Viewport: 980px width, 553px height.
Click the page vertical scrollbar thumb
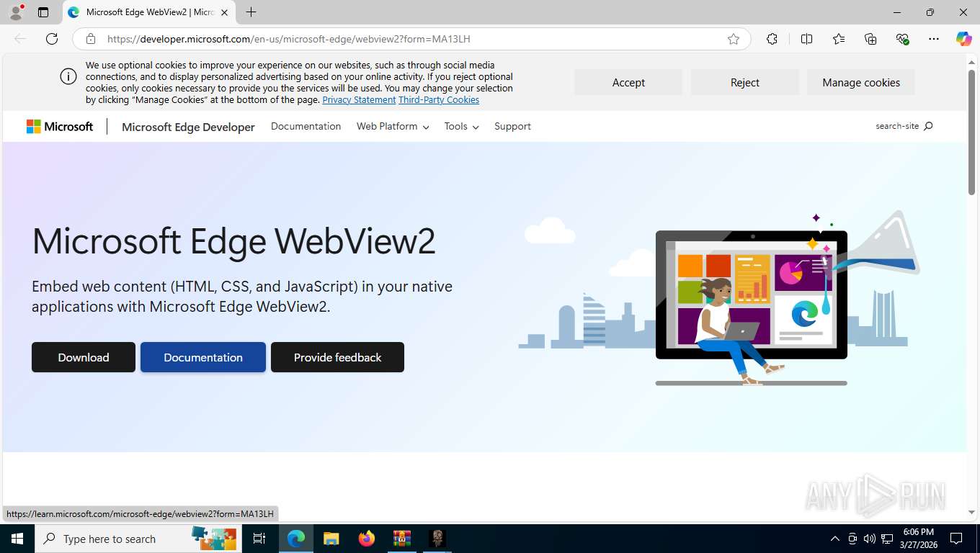pos(971,132)
